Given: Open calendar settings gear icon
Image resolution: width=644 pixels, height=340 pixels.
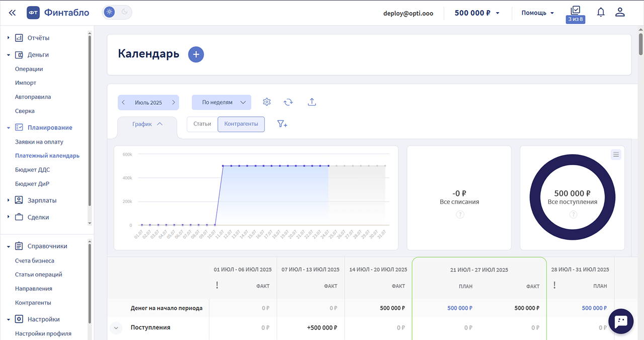Looking at the screenshot, I should pyautogui.click(x=267, y=102).
